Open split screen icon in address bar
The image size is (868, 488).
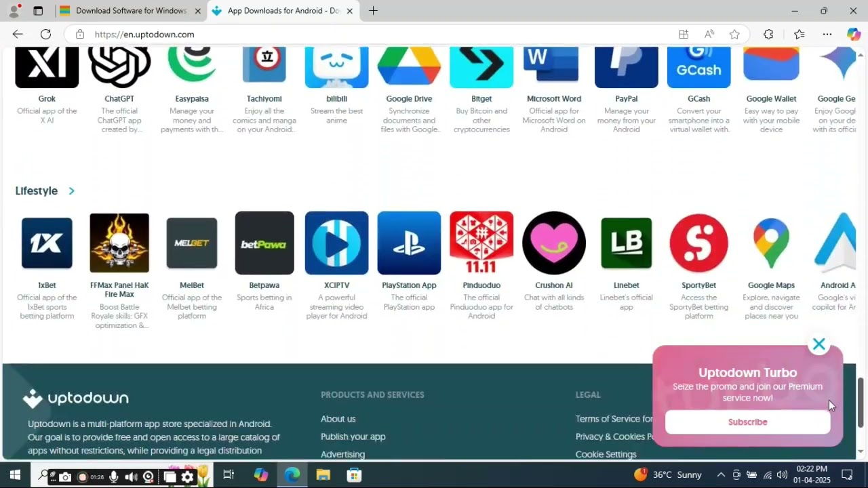click(684, 34)
